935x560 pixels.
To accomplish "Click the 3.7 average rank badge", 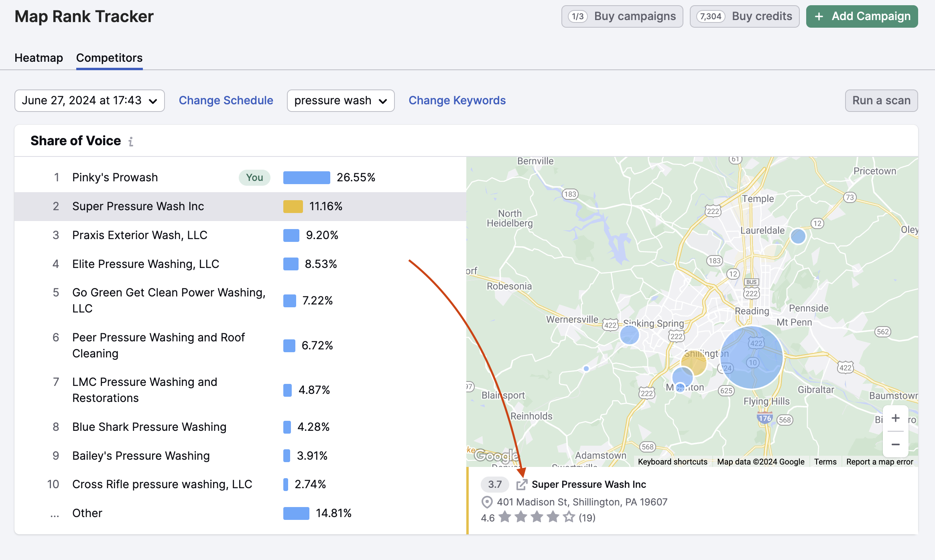I will 495,485.
